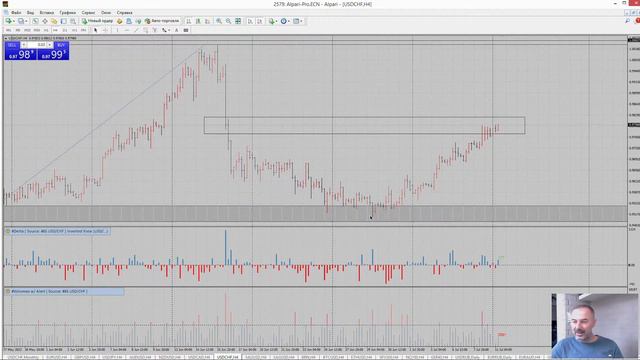Open the Periods clock dropdown

point(285,21)
